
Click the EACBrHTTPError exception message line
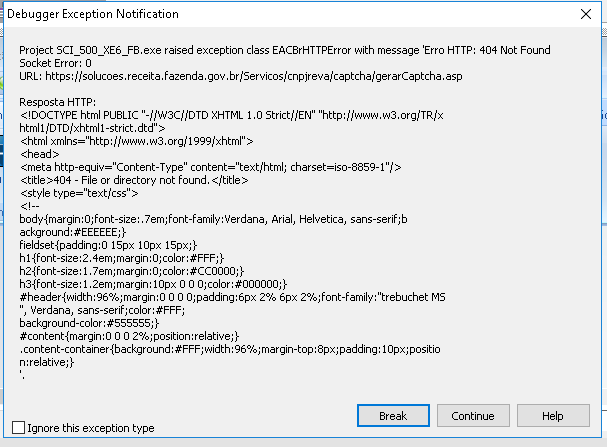(x=285, y=50)
